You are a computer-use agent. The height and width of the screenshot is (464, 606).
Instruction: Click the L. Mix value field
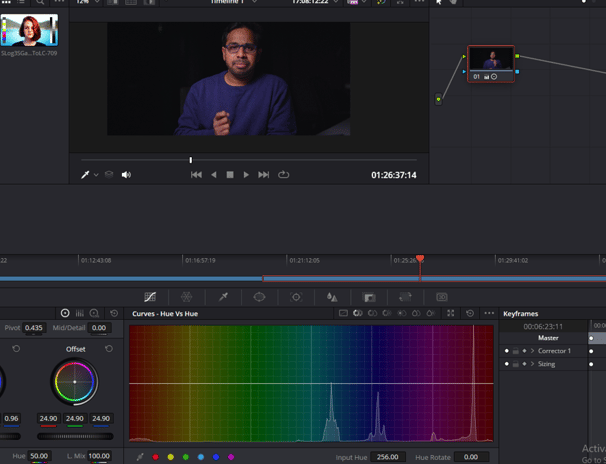point(99,456)
